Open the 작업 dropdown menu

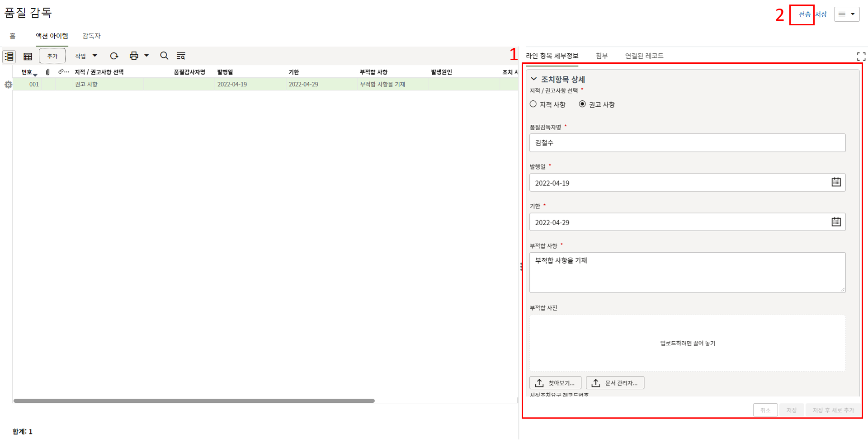[86, 56]
